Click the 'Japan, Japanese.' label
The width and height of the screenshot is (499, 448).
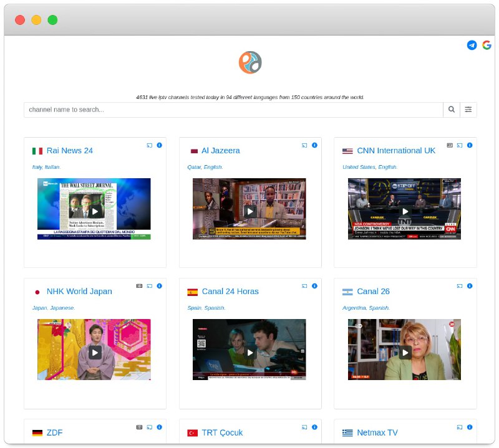54,308
